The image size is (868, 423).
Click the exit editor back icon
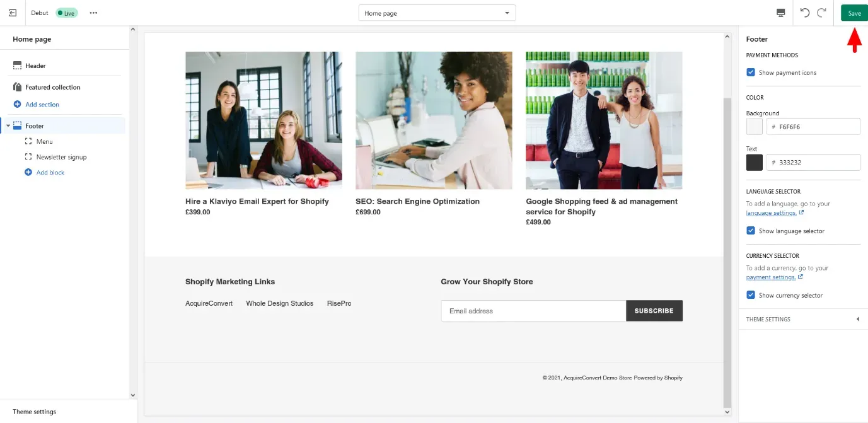[13, 13]
